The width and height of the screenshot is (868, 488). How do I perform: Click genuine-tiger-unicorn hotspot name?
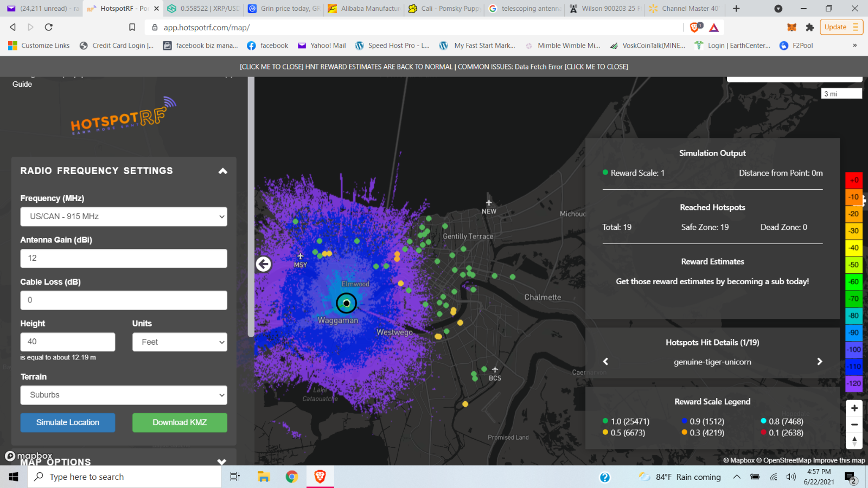click(712, 362)
